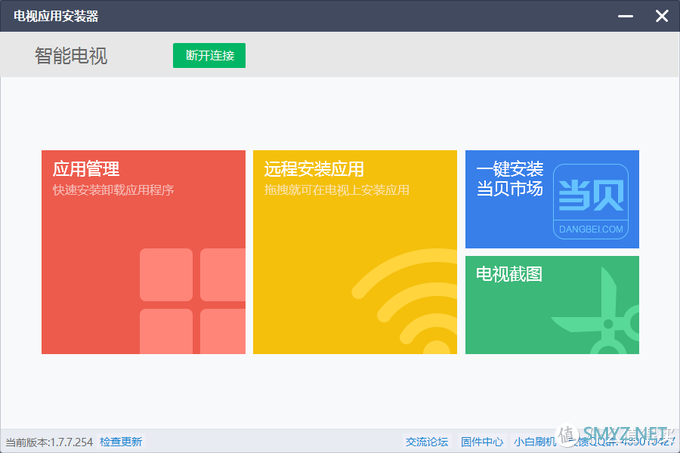
Task: Click the green 断开连接 button
Action: [209, 55]
